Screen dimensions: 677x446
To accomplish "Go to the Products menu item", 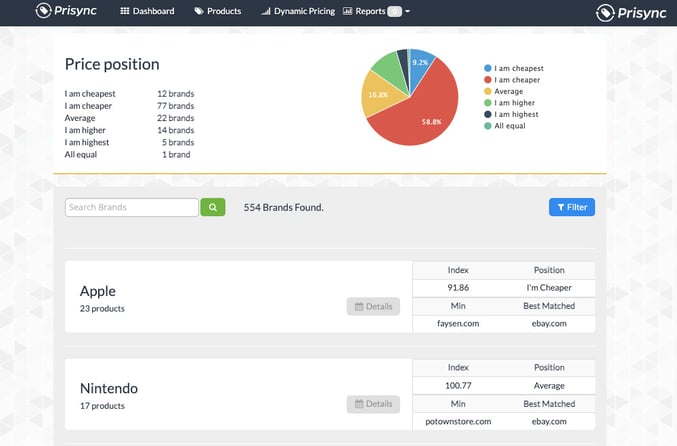I will click(218, 11).
